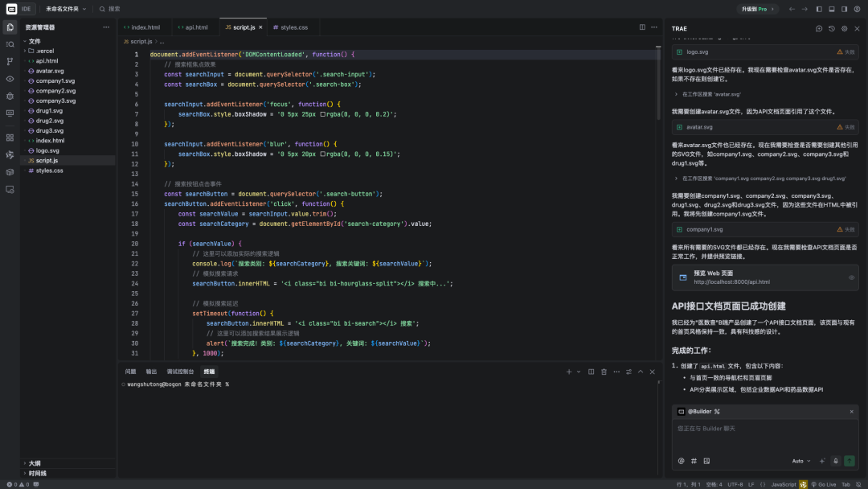Click the editor vertical scrollbar
Screen dimensions: 868x489
coord(658,83)
